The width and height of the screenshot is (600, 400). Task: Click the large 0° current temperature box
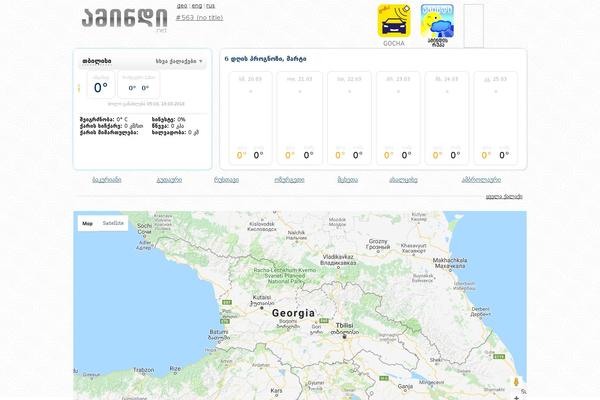point(101,85)
